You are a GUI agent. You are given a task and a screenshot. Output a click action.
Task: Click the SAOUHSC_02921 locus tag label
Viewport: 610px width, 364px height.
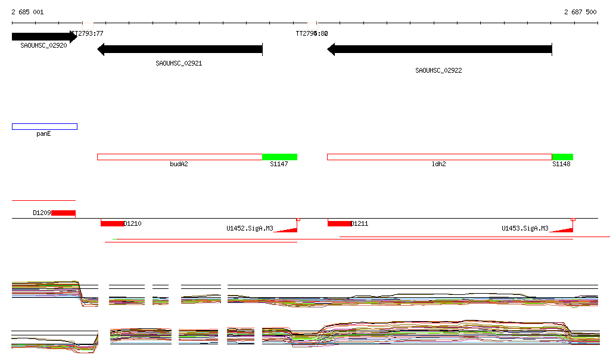(179, 63)
